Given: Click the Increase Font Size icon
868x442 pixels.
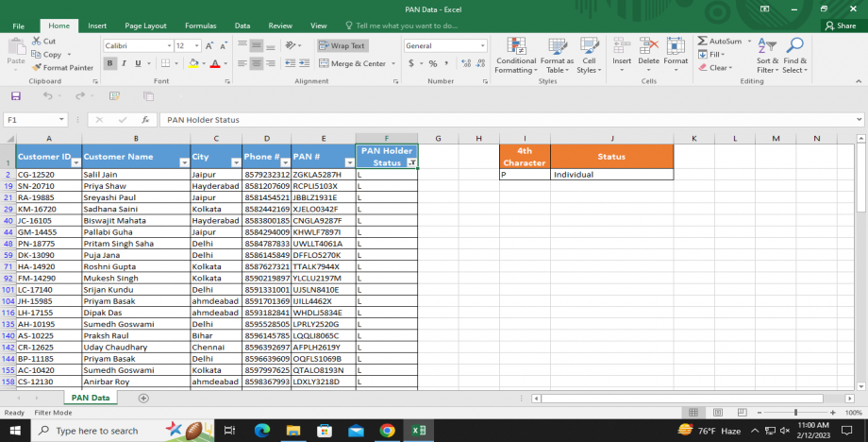Looking at the screenshot, I should click(210, 45).
